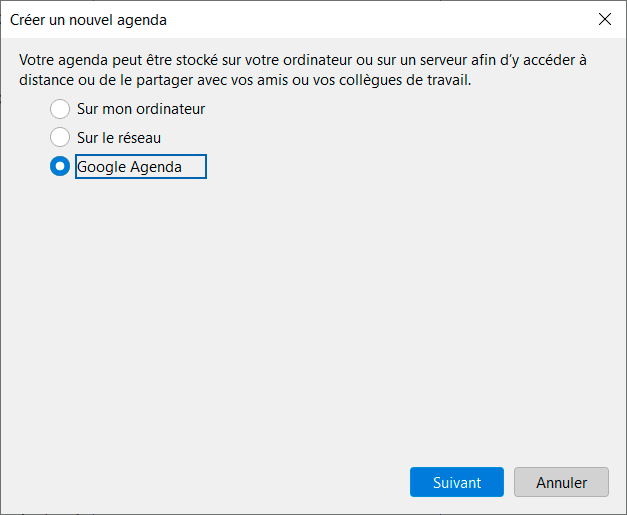Click the description paragraph about storing your agenda
Viewport: 627px width, 515px height.
(x=303, y=70)
